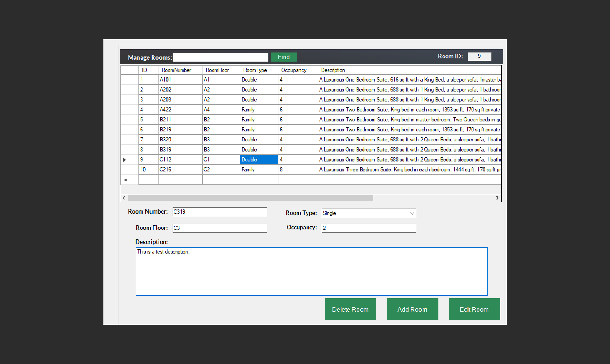Click the right arrow of horizontal scrollbar
This screenshot has height=364, width=610.
pos(497,198)
